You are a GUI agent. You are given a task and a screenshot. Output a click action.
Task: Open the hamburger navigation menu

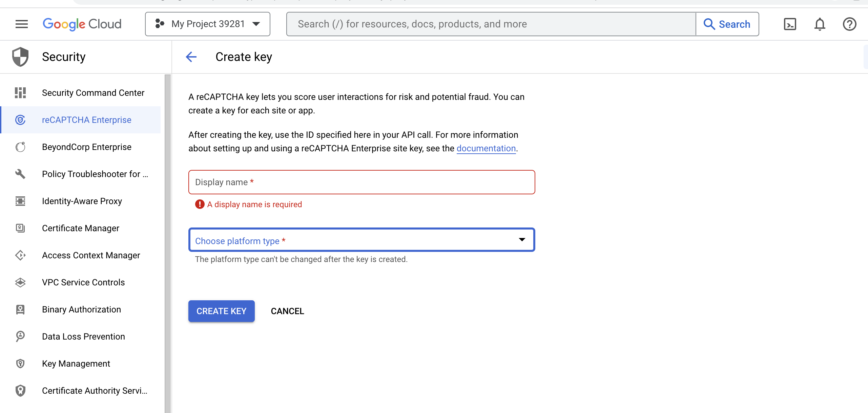[x=22, y=24]
